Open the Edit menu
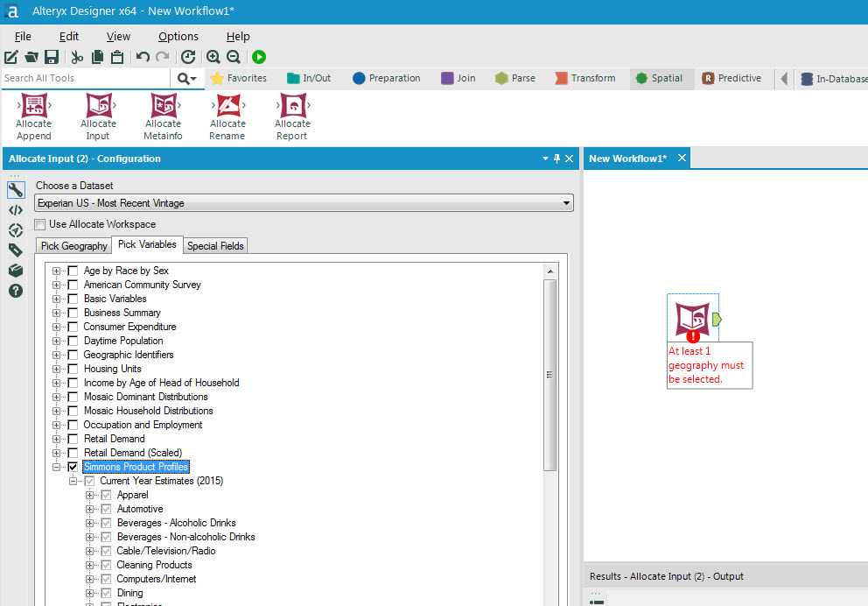Screen dimensions: 868x606 (x=68, y=37)
